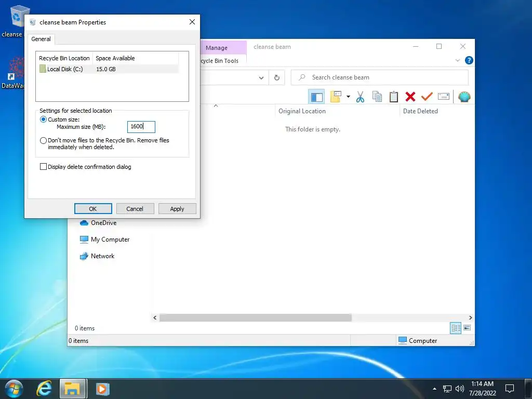532x399 pixels.
Task: Switch to Details view icon
Action: pos(456,328)
